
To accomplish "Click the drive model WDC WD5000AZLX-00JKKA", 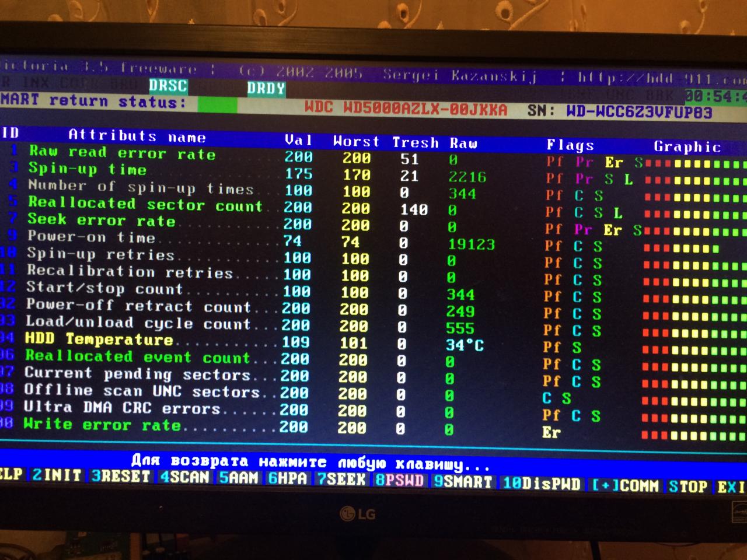I will coord(406,108).
